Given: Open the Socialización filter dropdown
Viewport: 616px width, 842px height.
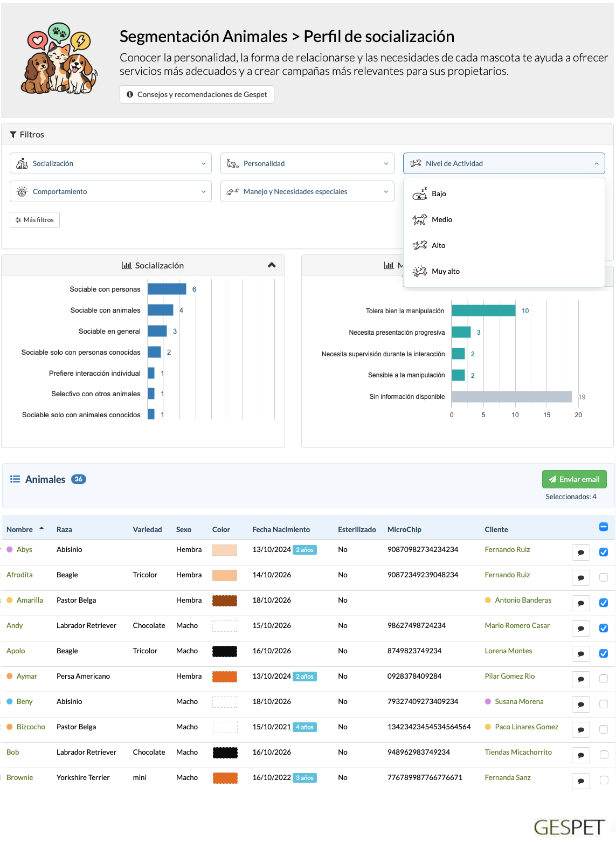Looking at the screenshot, I should pyautogui.click(x=112, y=163).
